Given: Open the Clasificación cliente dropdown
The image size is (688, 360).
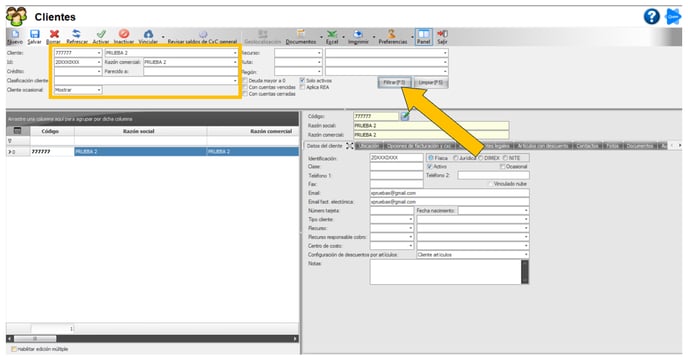Looking at the screenshot, I should coord(235,80).
